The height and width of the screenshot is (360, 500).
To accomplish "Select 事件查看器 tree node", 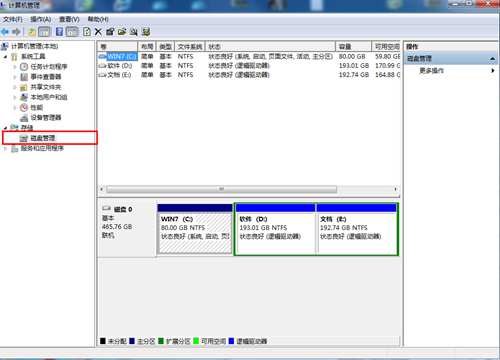I will point(46,77).
